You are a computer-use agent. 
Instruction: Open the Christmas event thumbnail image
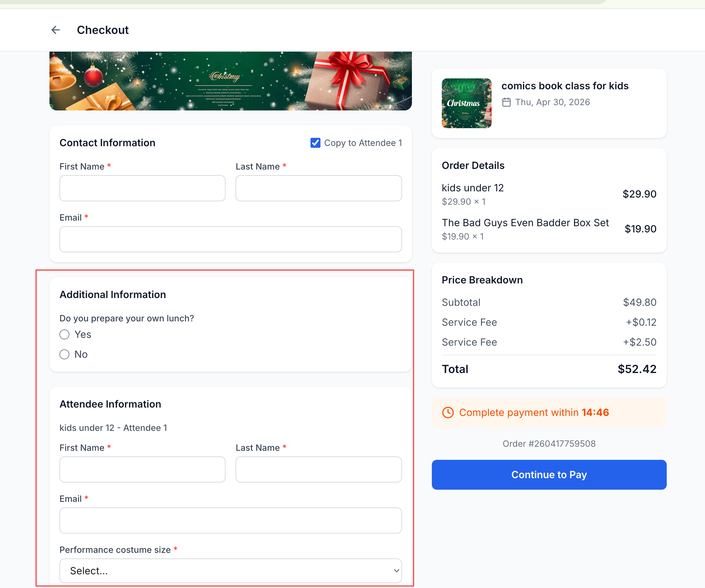pyautogui.click(x=467, y=103)
